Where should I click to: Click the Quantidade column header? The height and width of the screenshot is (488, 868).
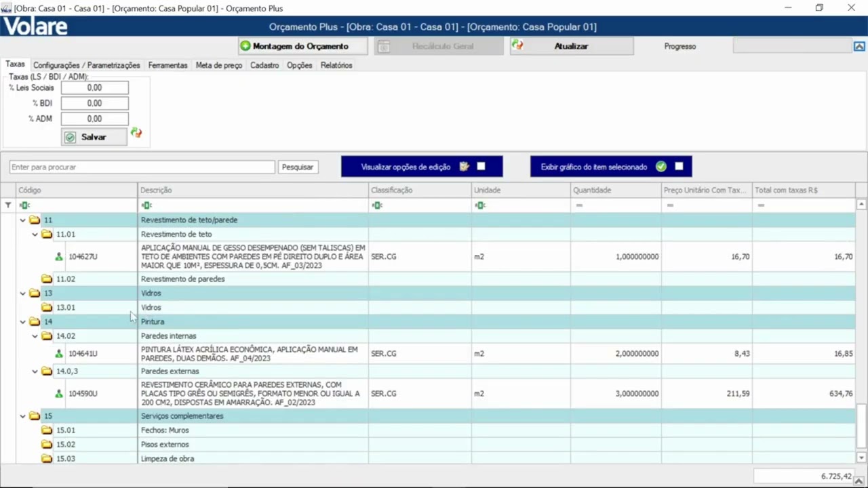(616, 190)
